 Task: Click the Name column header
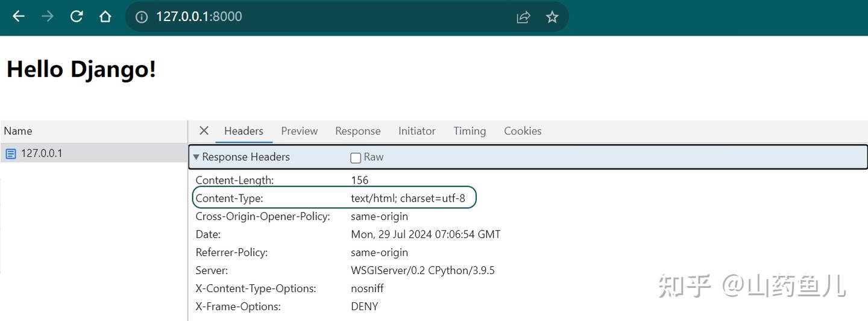18,131
